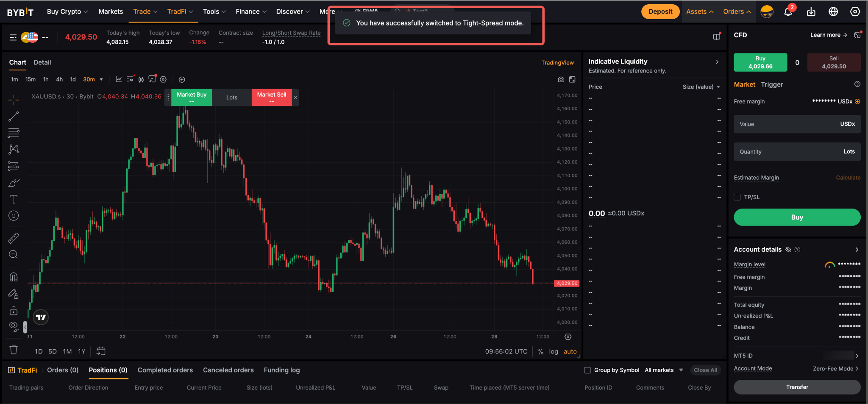Take a chart snapshot with the camera icon
868x404 pixels.
tap(561, 80)
